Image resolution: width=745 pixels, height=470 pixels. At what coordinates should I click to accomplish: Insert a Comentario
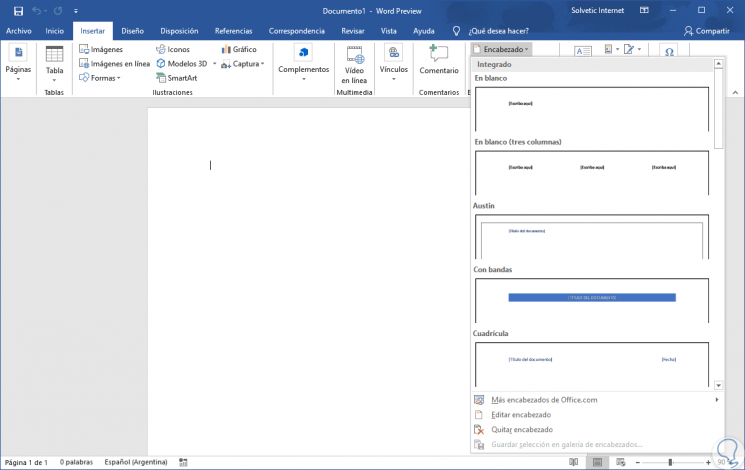coord(439,60)
